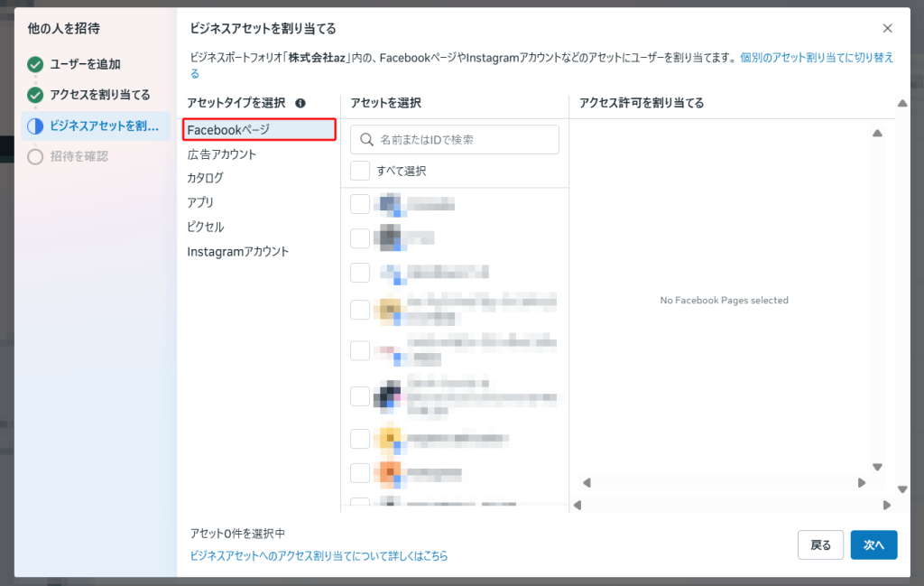Image resolution: width=924 pixels, height=586 pixels.
Task: Click the green checkmark next to アクセスを割り当てる
Action: pos(35,95)
